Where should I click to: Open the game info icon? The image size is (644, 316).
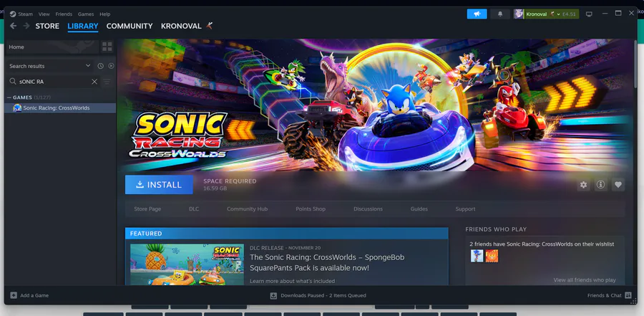601,185
